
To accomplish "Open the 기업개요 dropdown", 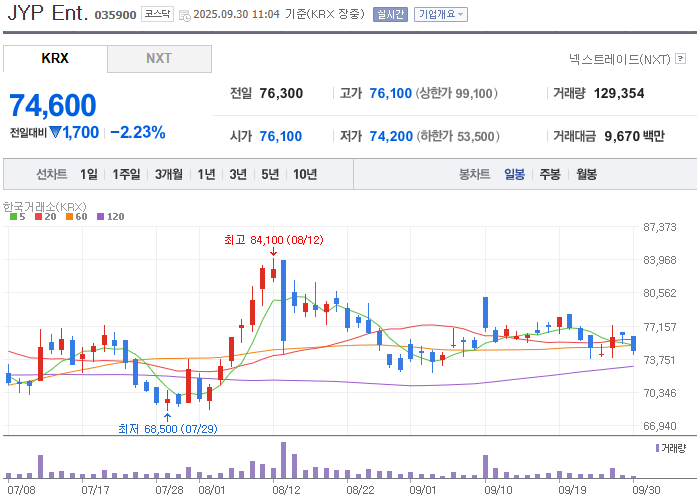I will pos(441,14).
